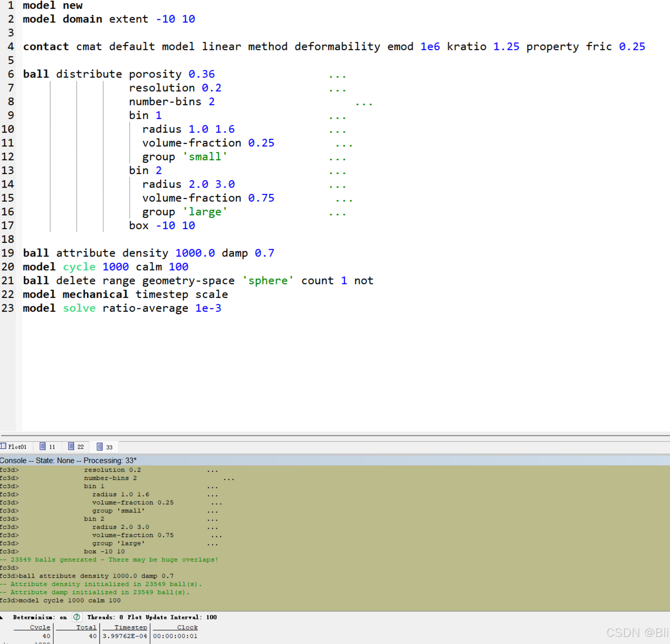Switch to the Plot01 tab
Screen dimensions: 670x644
pyautogui.click(x=17, y=447)
